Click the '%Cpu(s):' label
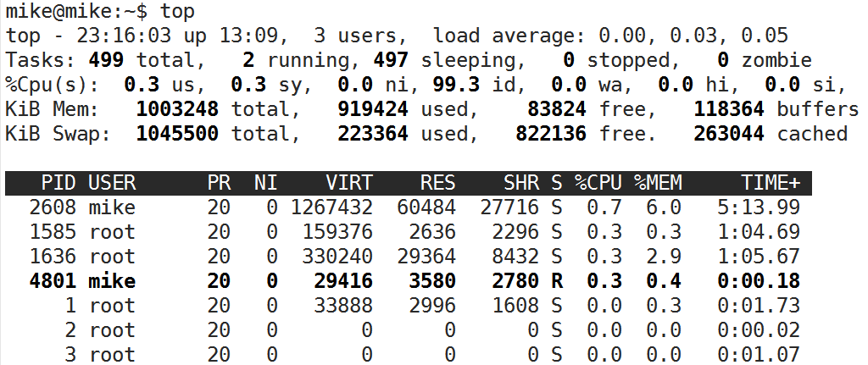868x365 pixels. pyautogui.click(x=53, y=85)
